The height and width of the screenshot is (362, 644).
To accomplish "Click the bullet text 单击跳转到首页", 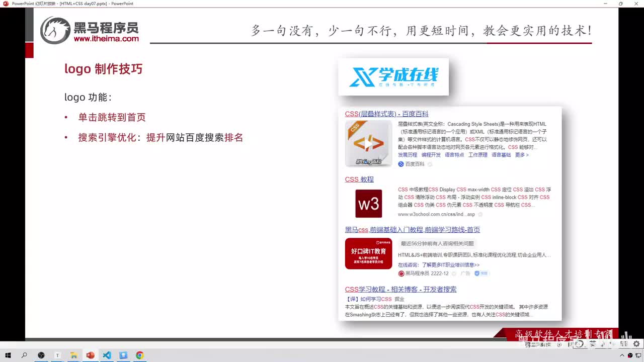I will [x=112, y=117].
